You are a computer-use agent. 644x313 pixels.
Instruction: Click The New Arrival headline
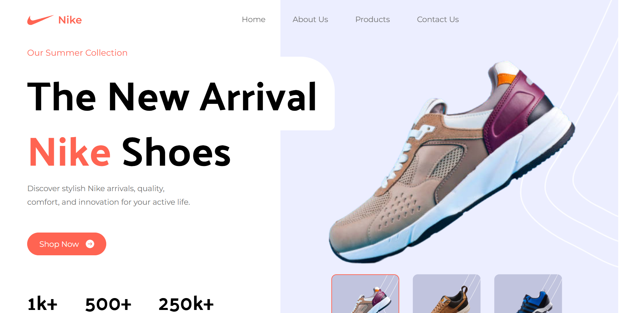click(x=172, y=97)
